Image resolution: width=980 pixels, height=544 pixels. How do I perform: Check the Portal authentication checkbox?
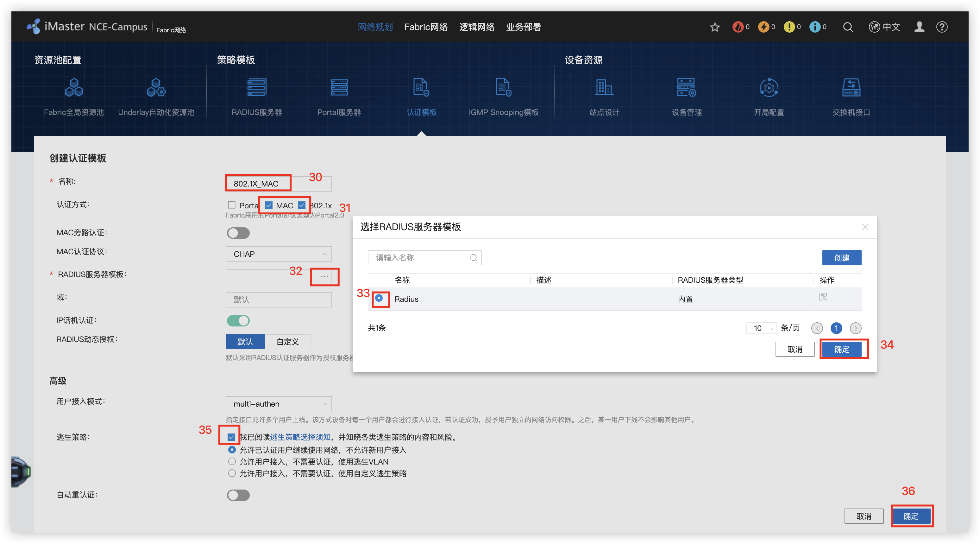coord(232,205)
